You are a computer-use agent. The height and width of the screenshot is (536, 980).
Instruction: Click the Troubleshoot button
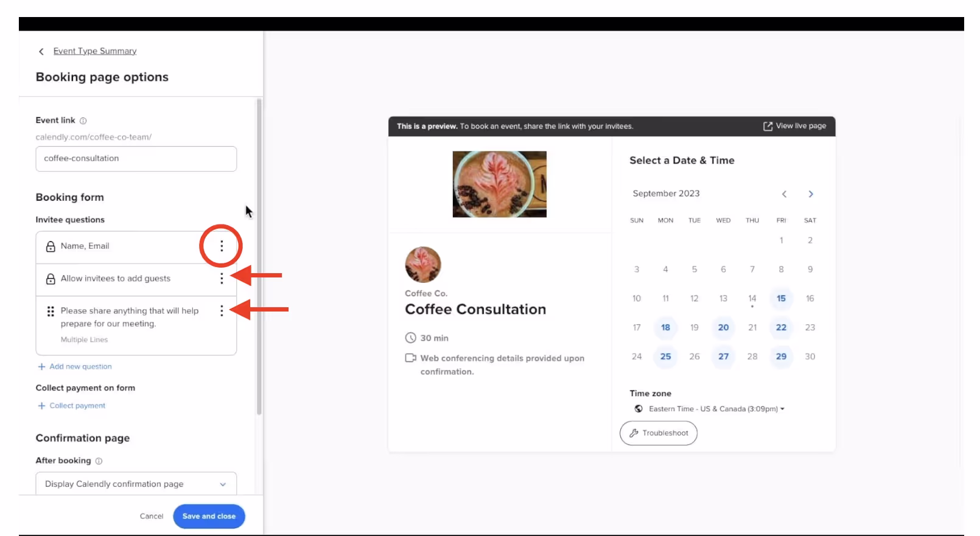pos(659,433)
